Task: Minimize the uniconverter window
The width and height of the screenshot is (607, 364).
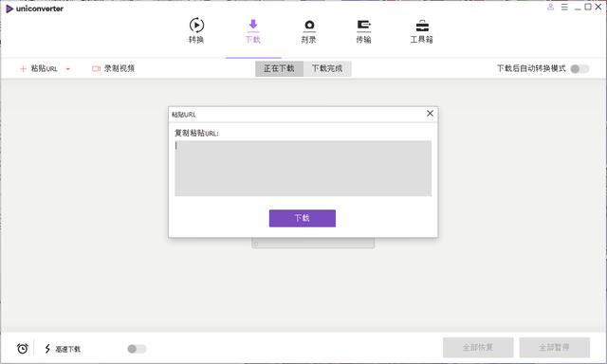Action: click(x=578, y=8)
